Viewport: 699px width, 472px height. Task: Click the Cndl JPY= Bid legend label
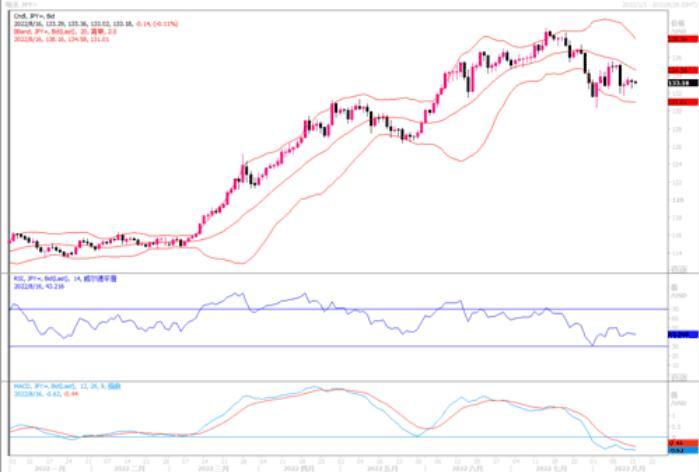(x=34, y=17)
